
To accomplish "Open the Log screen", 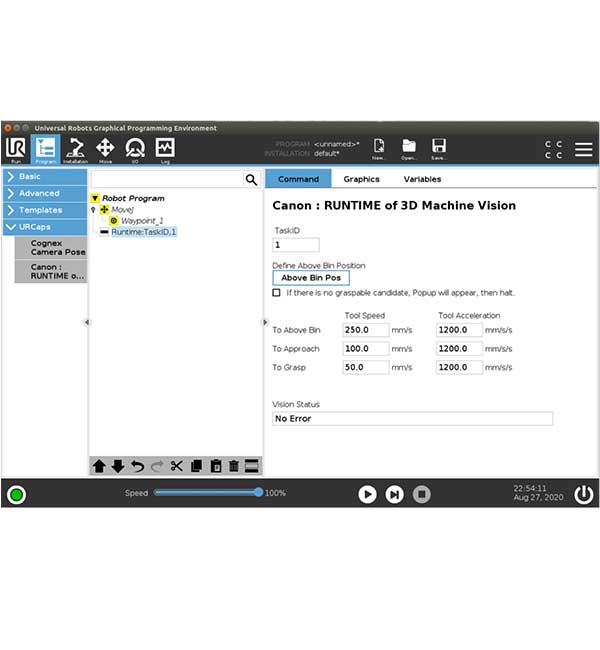I will point(165,150).
